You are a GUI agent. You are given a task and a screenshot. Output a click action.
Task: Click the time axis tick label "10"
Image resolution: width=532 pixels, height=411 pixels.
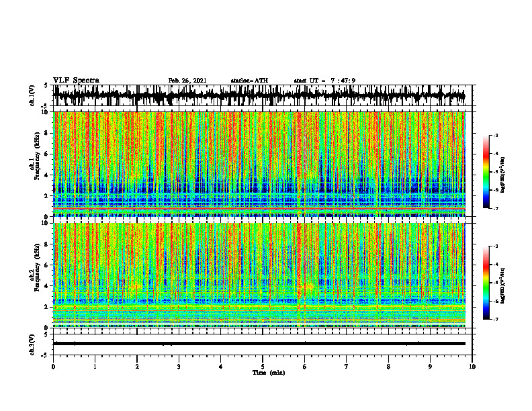pos(472,367)
